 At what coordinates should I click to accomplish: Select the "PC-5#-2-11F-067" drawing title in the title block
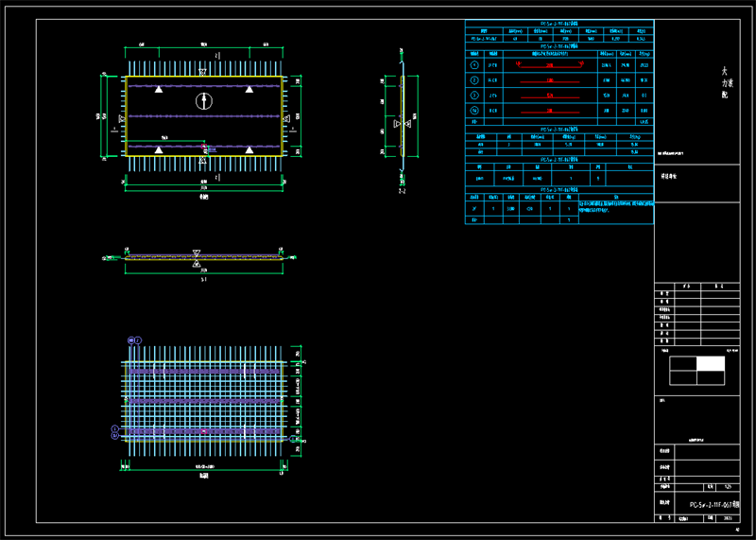click(x=715, y=505)
